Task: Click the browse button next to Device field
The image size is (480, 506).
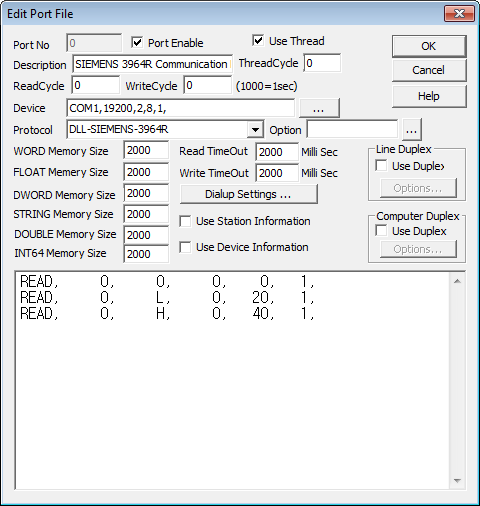Action: 319,108
